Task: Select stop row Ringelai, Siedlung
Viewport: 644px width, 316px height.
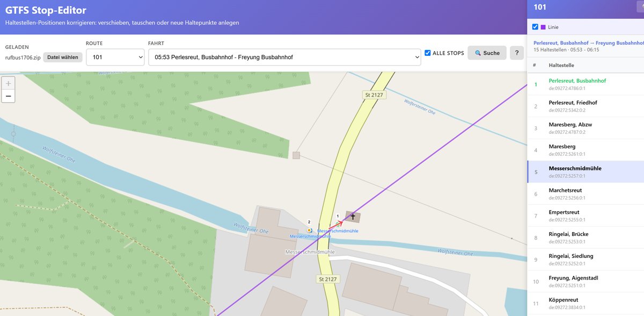Action: click(x=586, y=260)
